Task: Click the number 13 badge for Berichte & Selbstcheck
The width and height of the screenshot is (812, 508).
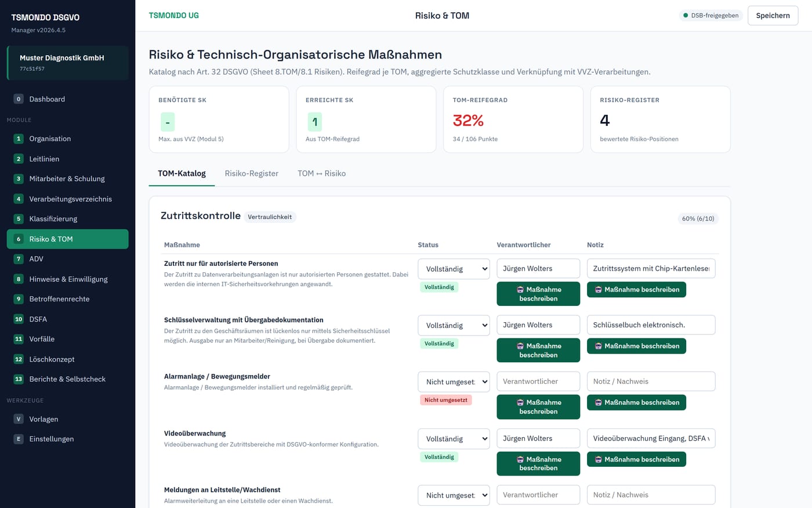Action: point(19,379)
